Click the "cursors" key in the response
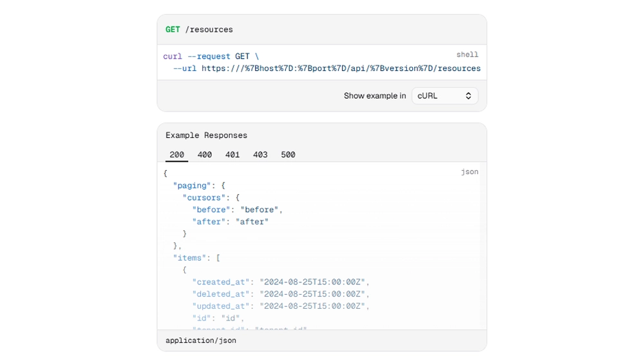The image size is (644, 363). tap(204, 198)
